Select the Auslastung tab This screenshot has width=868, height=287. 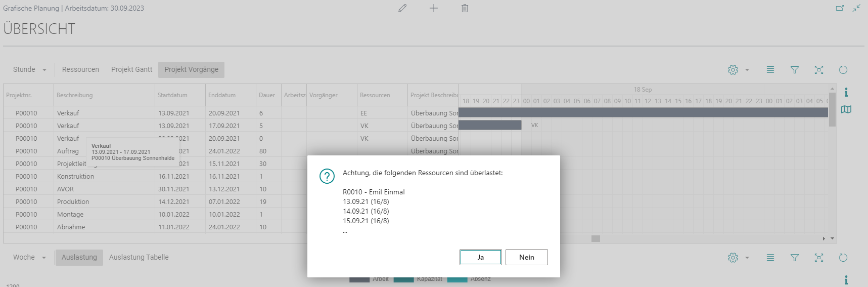pyautogui.click(x=79, y=258)
